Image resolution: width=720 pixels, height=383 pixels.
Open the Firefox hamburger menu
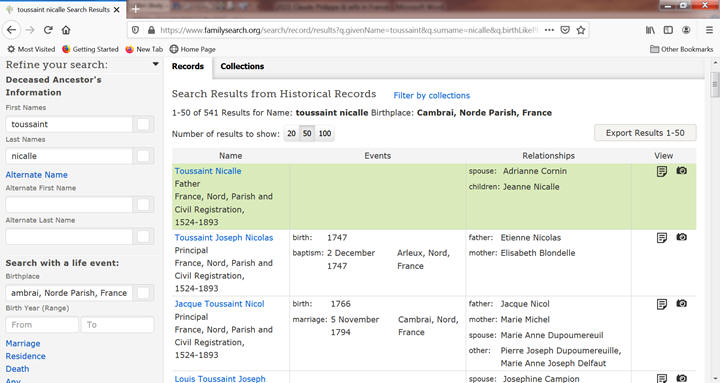[709, 30]
